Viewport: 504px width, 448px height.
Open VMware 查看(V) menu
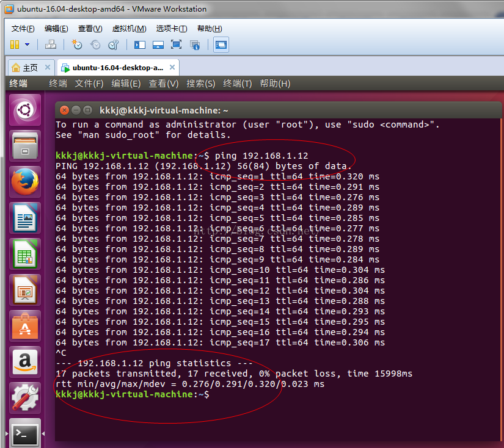tap(90, 29)
